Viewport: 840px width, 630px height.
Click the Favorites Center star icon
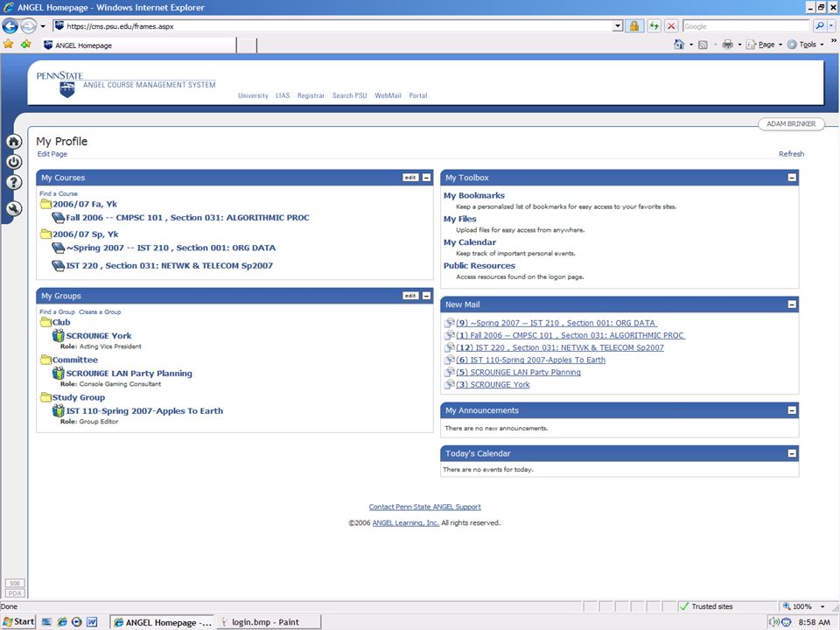click(x=8, y=45)
